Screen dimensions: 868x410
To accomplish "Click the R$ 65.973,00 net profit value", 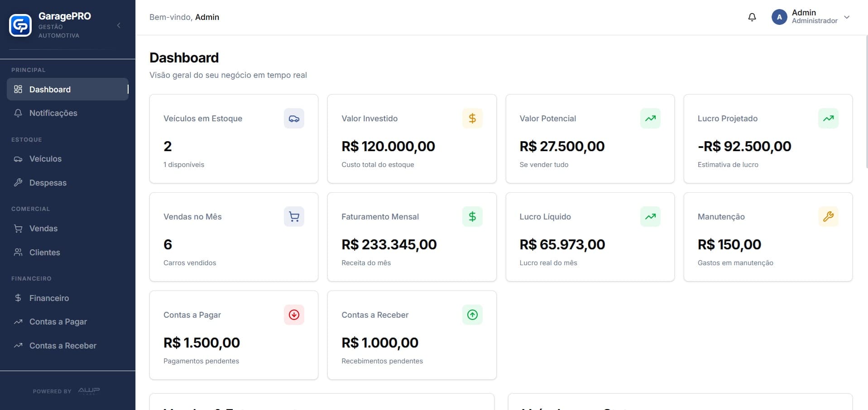I will point(562,244).
